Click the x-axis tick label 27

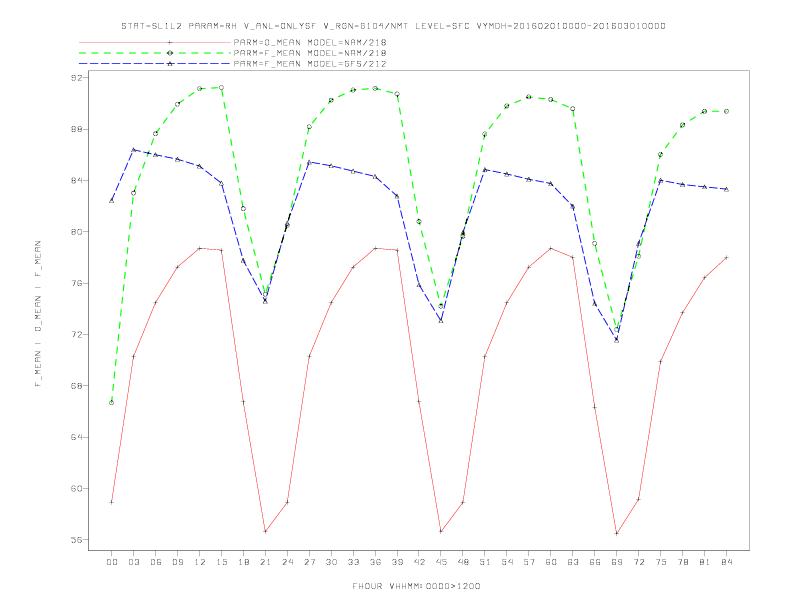tap(309, 562)
